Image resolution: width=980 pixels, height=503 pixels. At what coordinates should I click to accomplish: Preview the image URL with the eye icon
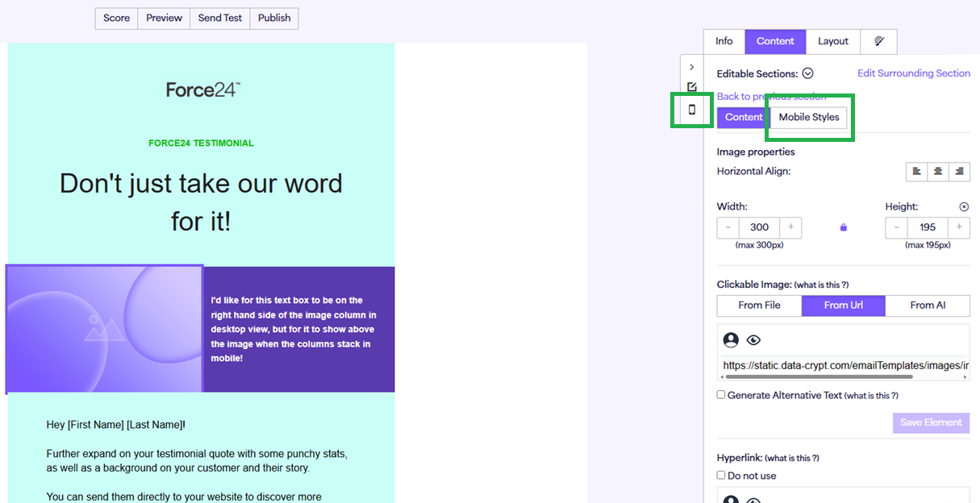[753, 340]
